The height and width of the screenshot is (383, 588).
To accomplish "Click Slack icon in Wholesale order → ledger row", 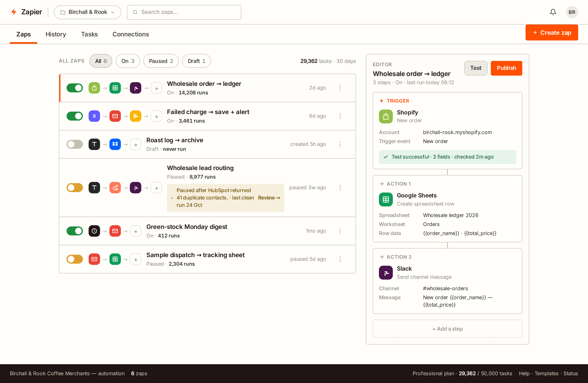I will point(135,88).
